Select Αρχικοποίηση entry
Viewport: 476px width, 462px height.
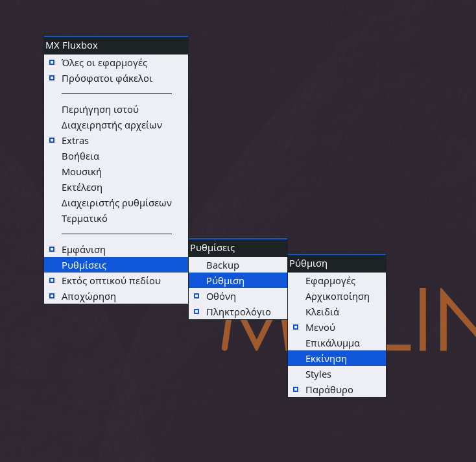click(x=337, y=297)
